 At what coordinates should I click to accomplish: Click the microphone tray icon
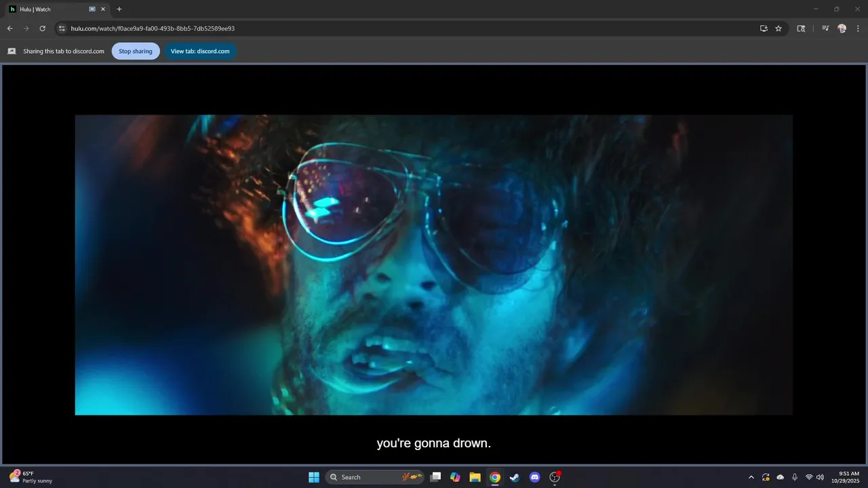tap(795, 477)
